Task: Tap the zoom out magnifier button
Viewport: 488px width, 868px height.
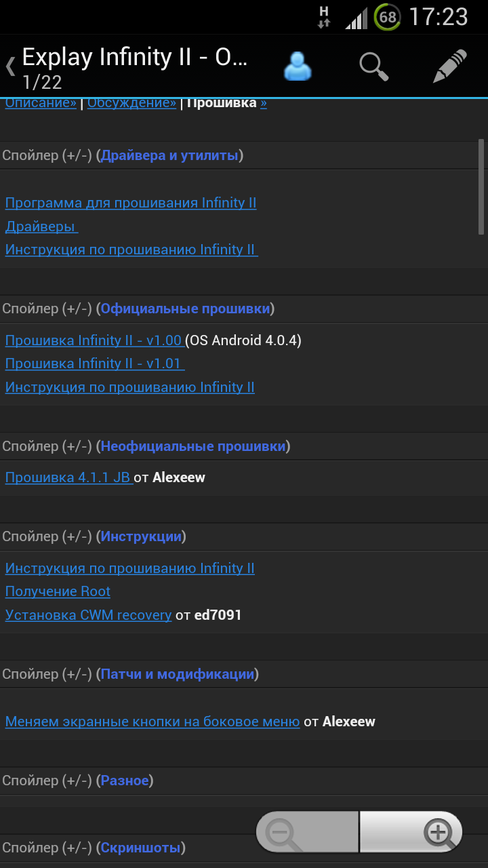Action: [306, 832]
